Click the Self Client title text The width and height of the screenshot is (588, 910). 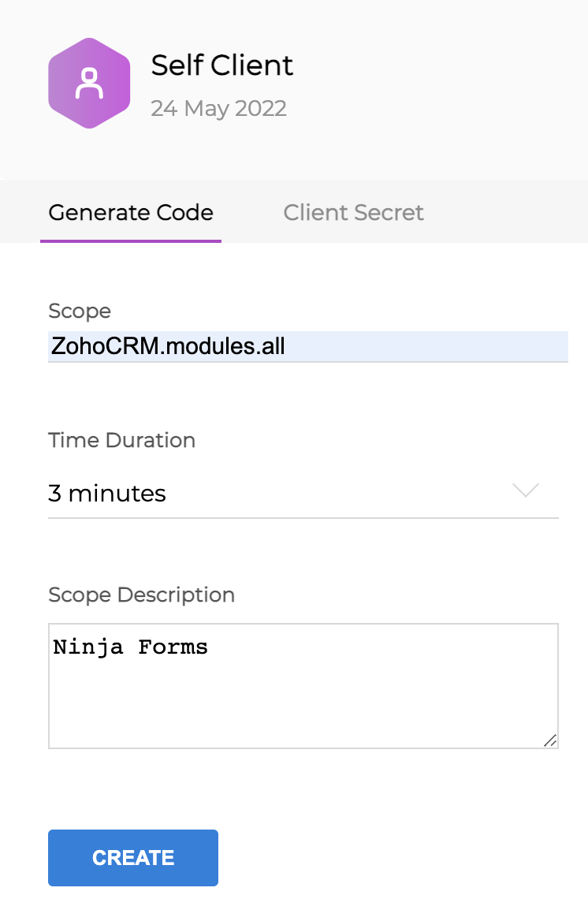(222, 65)
